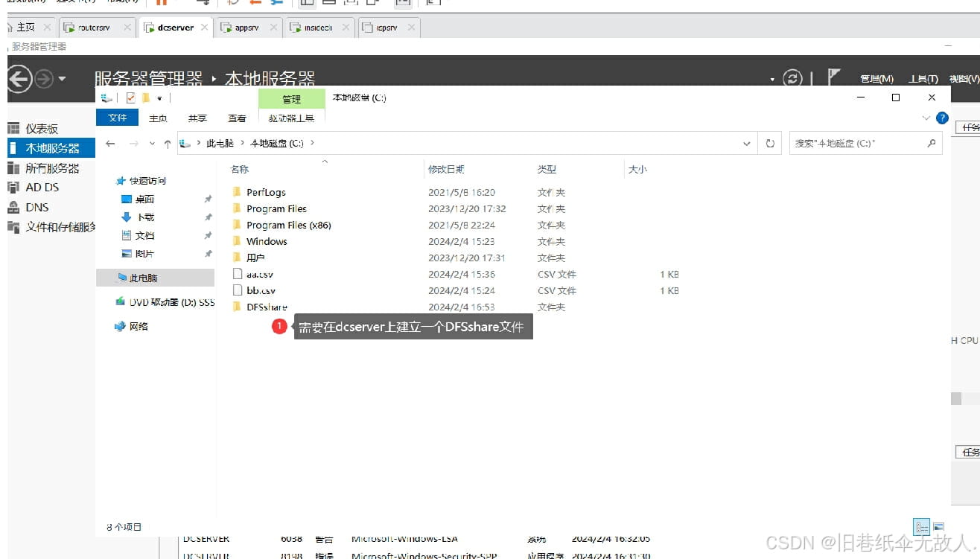Click the 搜索本地磁盘(C:) search box
The height and width of the screenshot is (559, 980).
[x=856, y=143]
